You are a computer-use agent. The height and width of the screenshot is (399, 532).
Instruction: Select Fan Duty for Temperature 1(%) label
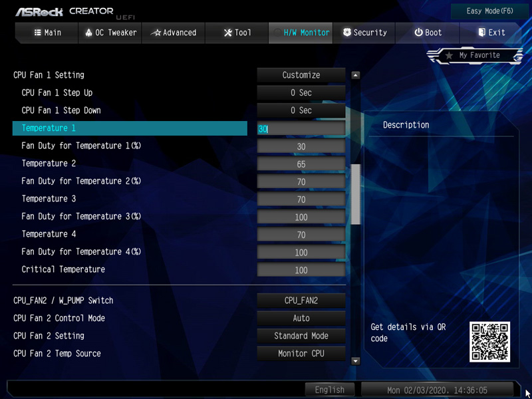pos(81,146)
